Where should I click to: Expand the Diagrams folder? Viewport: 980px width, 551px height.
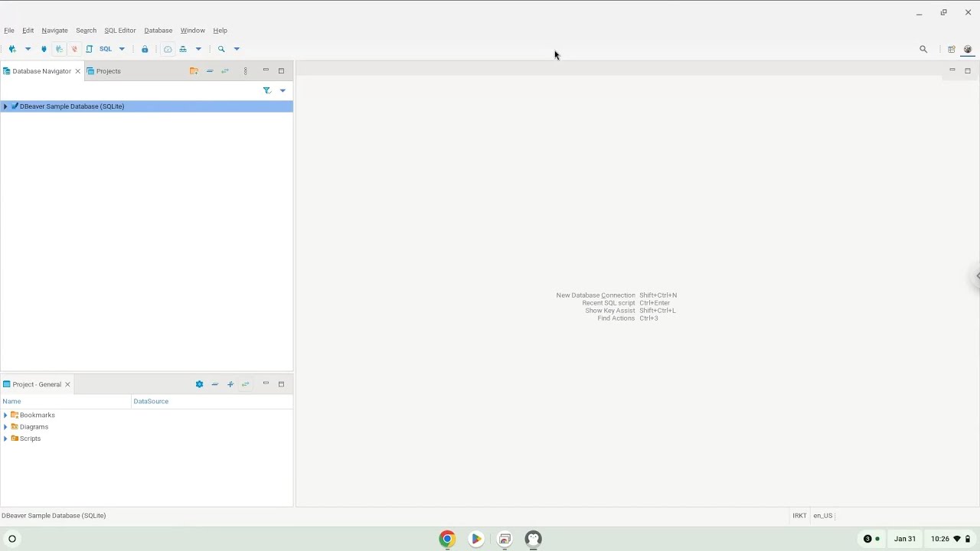5,427
